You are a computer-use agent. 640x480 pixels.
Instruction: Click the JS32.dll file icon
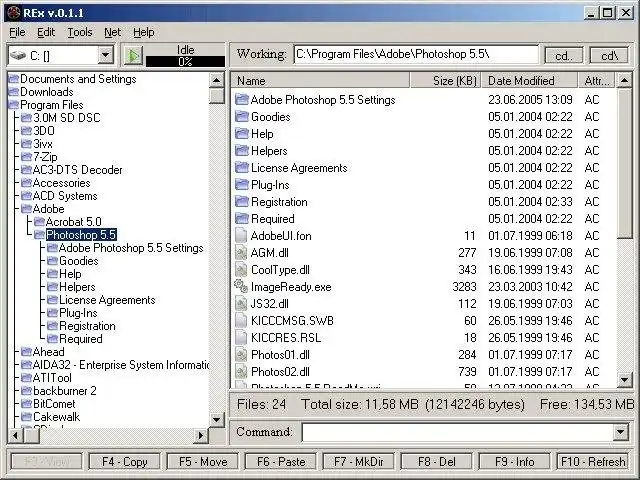pyautogui.click(x=241, y=304)
